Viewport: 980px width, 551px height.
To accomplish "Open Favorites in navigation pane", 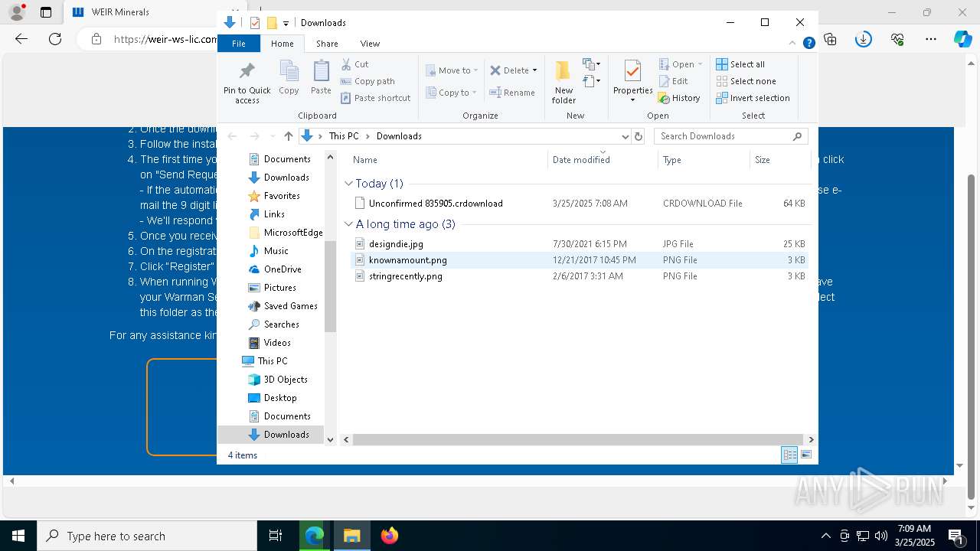I will tap(273, 196).
